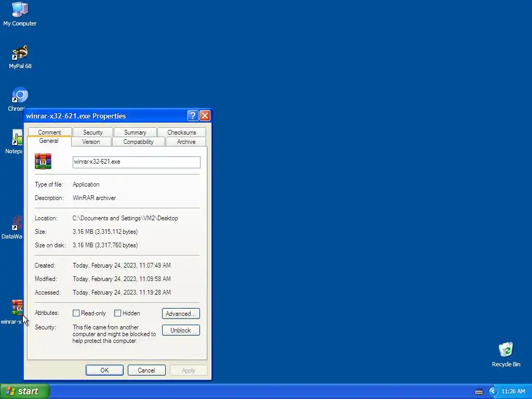Click the Unblock button
Image resolution: width=532 pixels, height=399 pixels.
coord(181,330)
